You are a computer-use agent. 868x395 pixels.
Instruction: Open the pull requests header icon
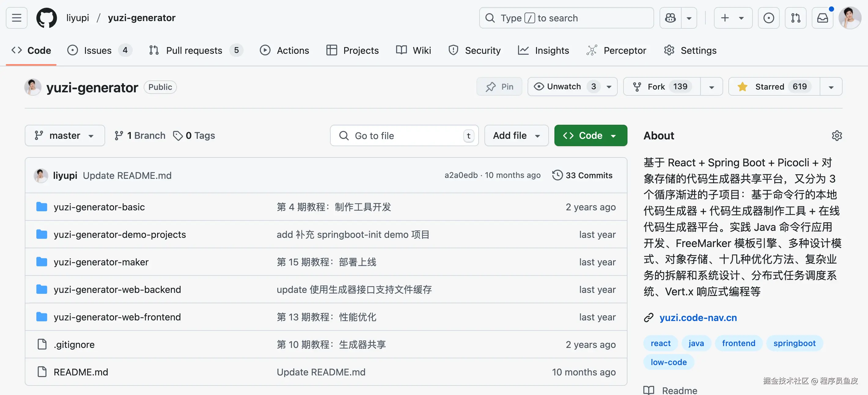(796, 18)
